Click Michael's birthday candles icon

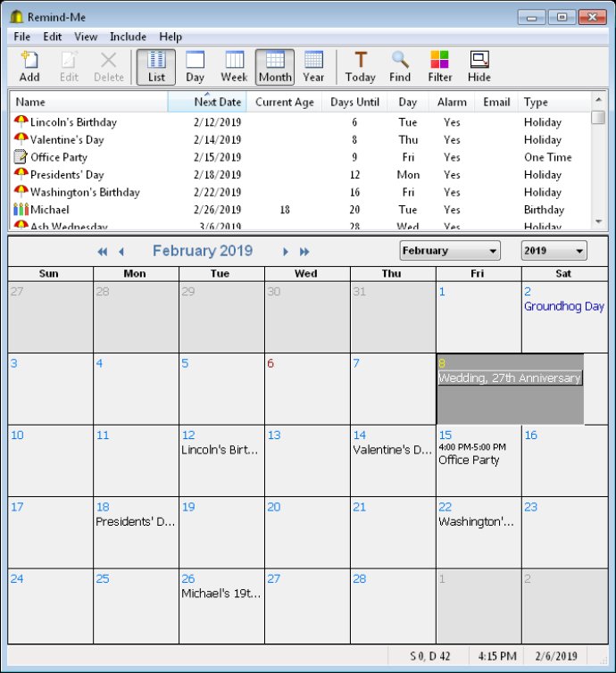click(21, 210)
